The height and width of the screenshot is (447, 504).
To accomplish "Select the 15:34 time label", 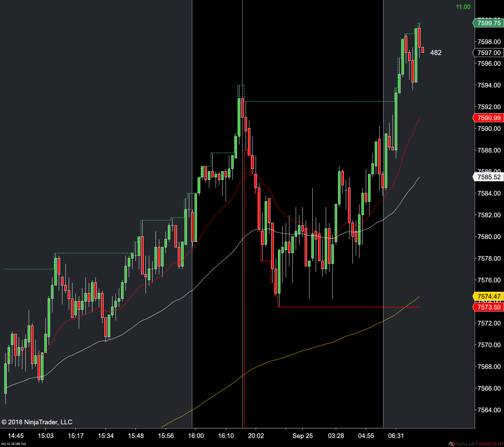I will click(106, 436).
